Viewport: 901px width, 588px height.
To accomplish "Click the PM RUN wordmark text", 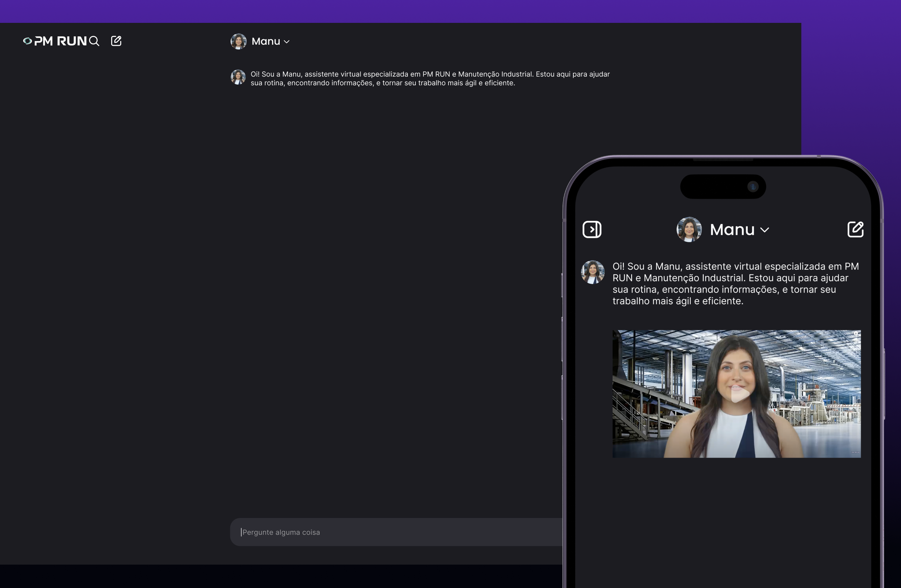I will tap(61, 41).
